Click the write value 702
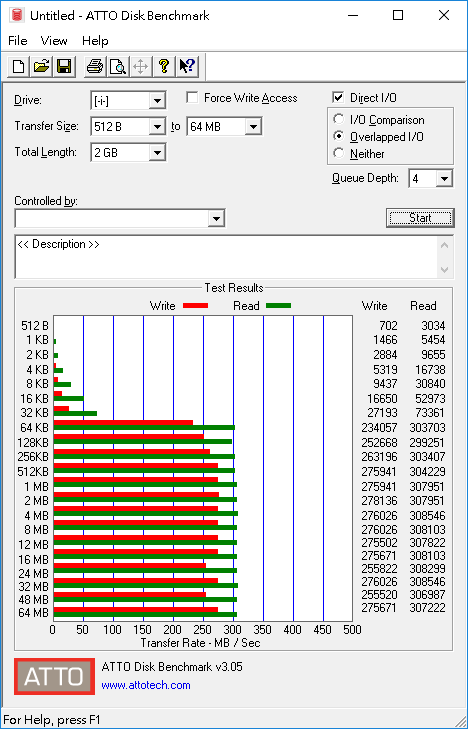The height and width of the screenshot is (729, 468). tap(388, 325)
